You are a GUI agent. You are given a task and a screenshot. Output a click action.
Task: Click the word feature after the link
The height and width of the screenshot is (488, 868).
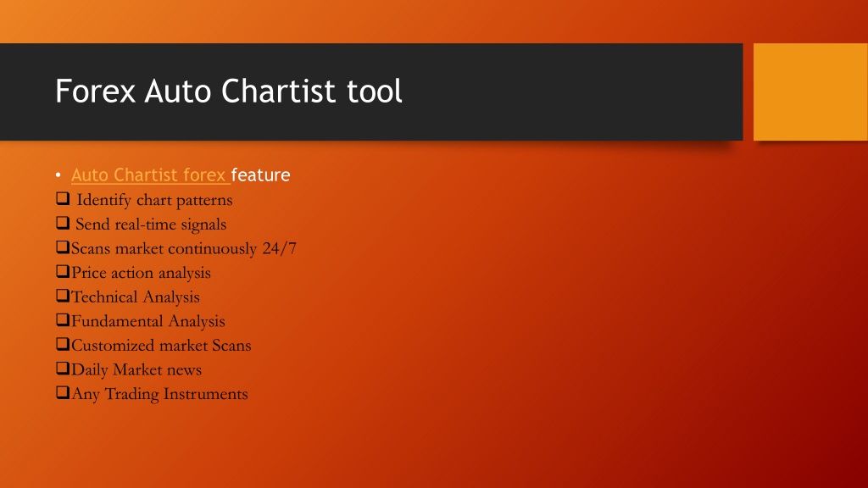click(x=261, y=175)
